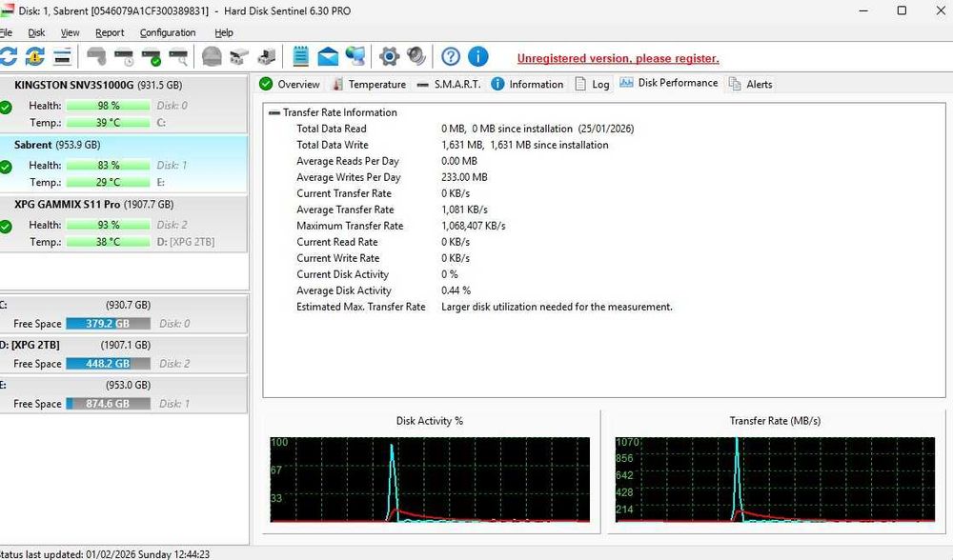The width and height of the screenshot is (953, 560).
Task: Click the speaker sound icon
Action: [417, 56]
